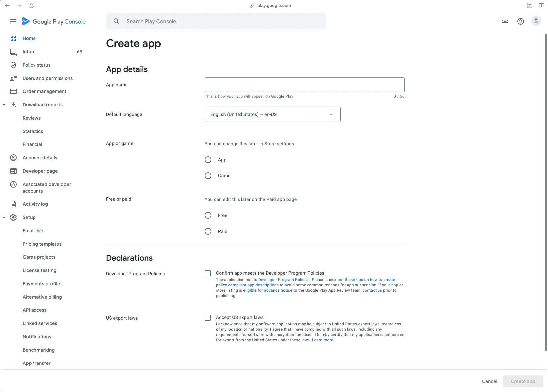Focus the App name text field
The width and height of the screenshot is (548, 392).
tap(305, 85)
